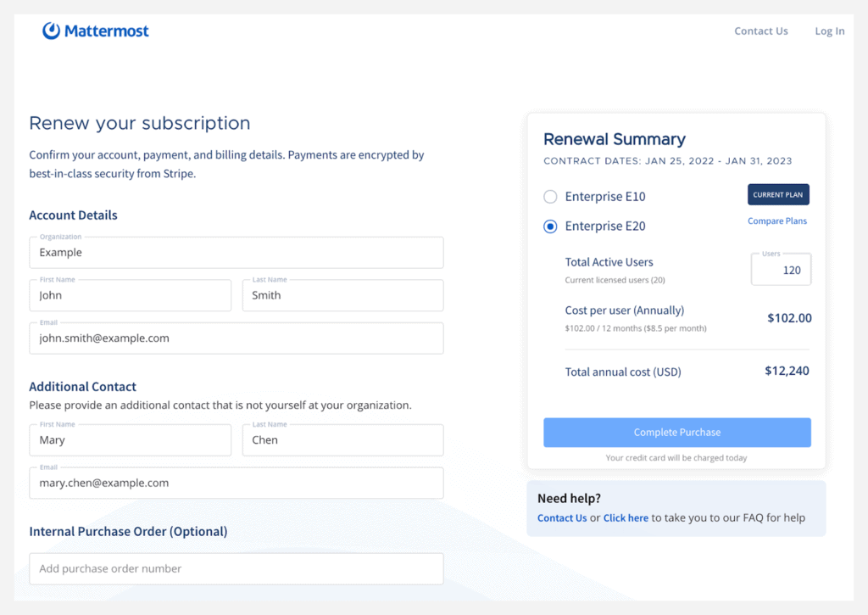The height and width of the screenshot is (615, 868).
Task: Click the Total Active Users label
Action: tap(609, 262)
